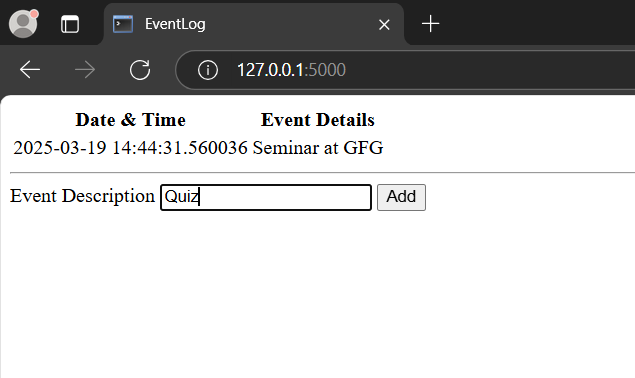
Task: Select the EventLog browser tab
Action: 254,24
